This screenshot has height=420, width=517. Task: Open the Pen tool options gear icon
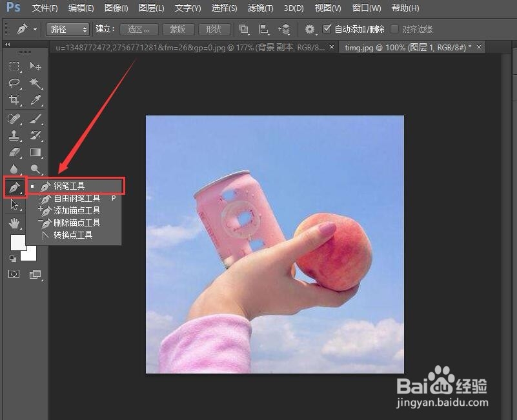point(309,29)
